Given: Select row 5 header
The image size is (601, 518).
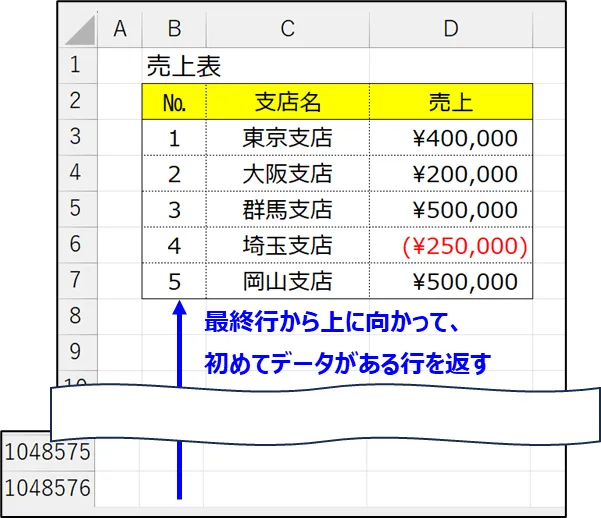Looking at the screenshot, I should point(77,209).
